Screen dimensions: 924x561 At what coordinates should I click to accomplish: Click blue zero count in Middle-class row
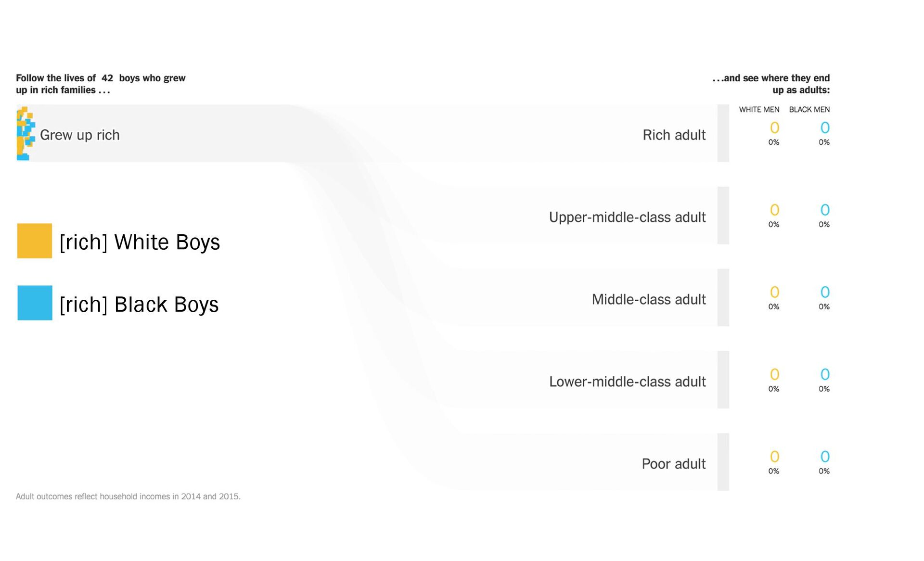825,292
